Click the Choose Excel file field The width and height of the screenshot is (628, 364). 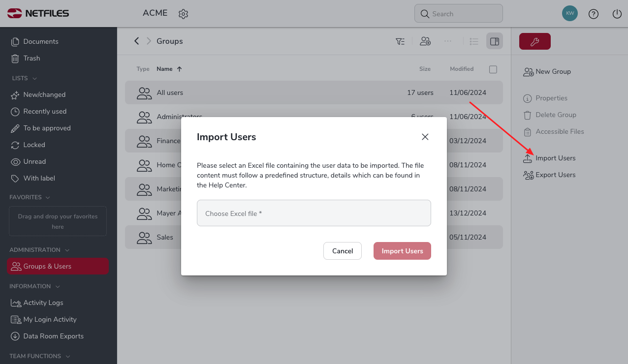pyautogui.click(x=314, y=213)
